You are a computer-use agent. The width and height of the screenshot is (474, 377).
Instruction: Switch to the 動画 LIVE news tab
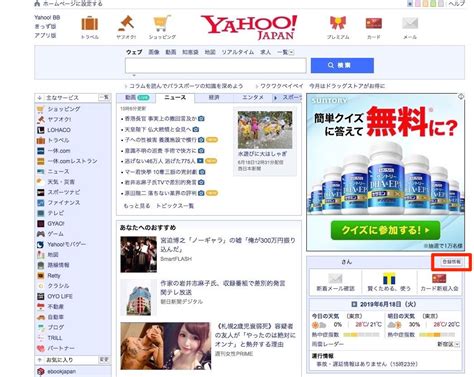(x=137, y=97)
